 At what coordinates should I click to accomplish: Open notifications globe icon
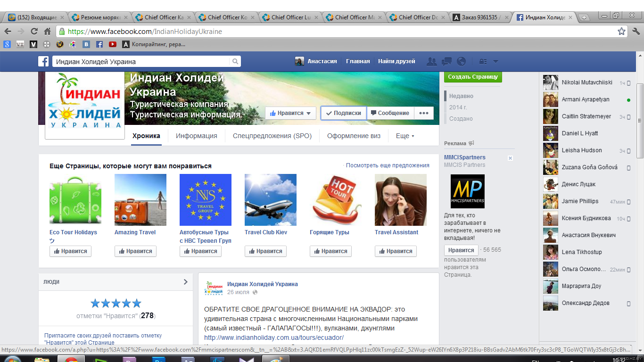point(461,61)
